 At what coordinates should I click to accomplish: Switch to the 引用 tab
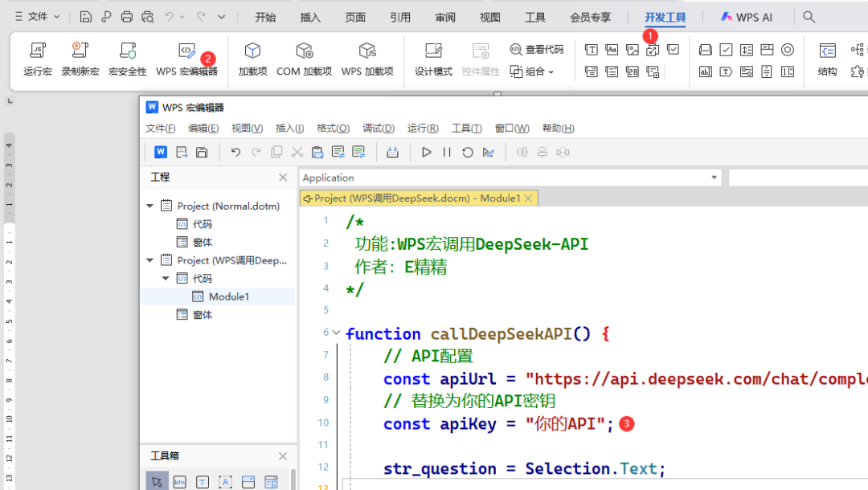[x=399, y=17]
